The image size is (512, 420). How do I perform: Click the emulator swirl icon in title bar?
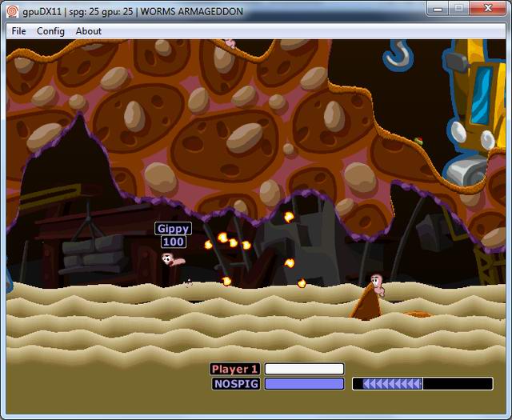(x=13, y=11)
